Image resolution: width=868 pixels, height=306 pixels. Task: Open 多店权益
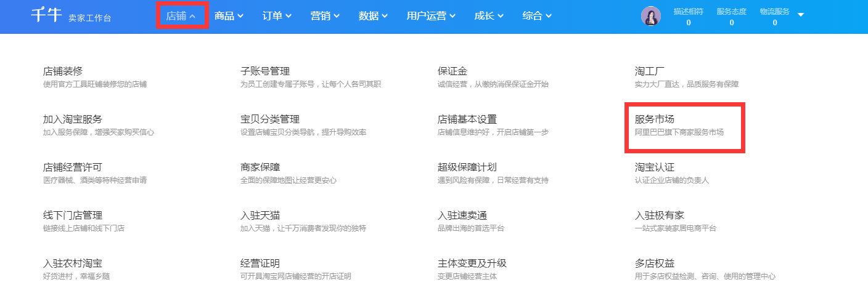click(655, 264)
